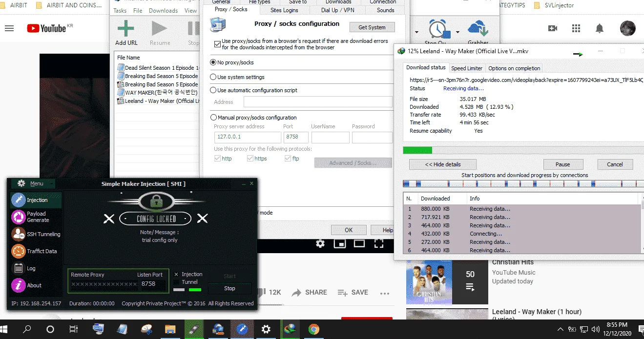Switch to the Proxy / Socks tab
The height and width of the screenshot is (339, 644).
231,10
